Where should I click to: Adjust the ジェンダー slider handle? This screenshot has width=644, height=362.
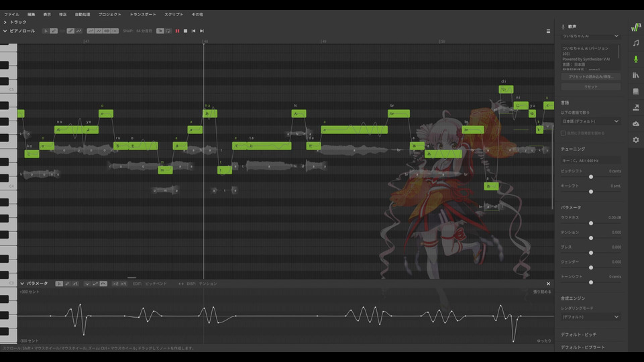[x=591, y=267]
